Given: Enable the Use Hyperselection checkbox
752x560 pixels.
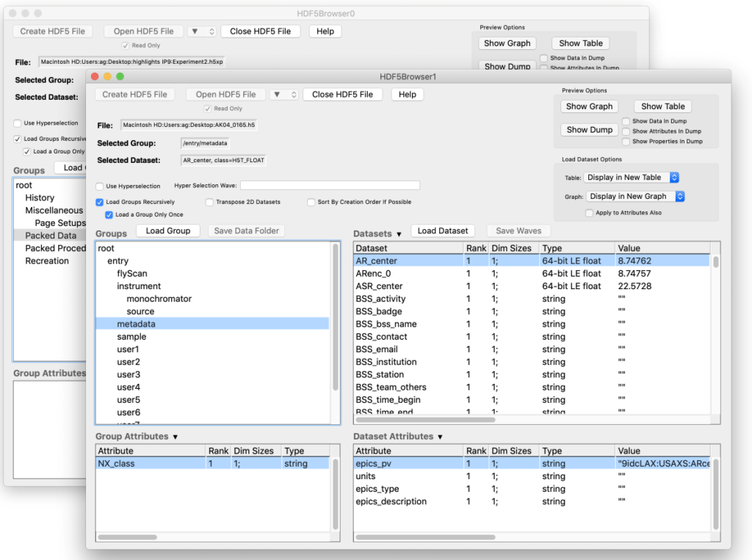Looking at the screenshot, I should tap(100, 186).
